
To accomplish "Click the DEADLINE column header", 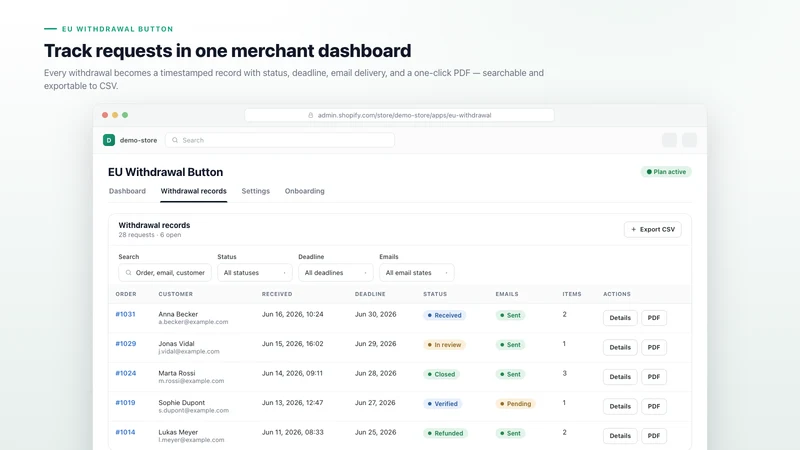I will (x=370, y=294).
